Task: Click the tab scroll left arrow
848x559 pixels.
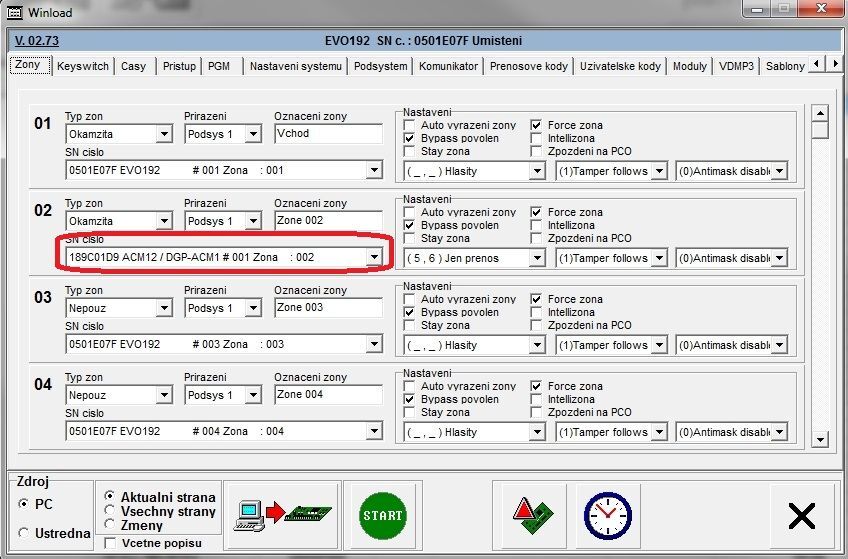Action: click(x=819, y=65)
